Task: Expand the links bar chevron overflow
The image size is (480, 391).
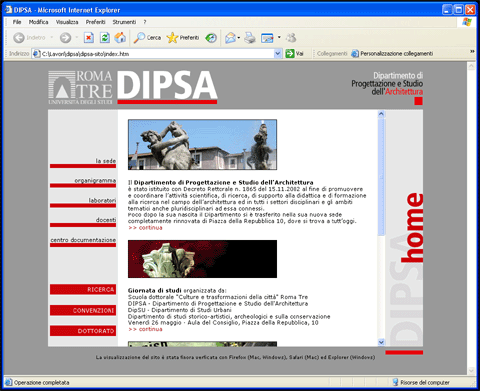Action: pos(472,51)
